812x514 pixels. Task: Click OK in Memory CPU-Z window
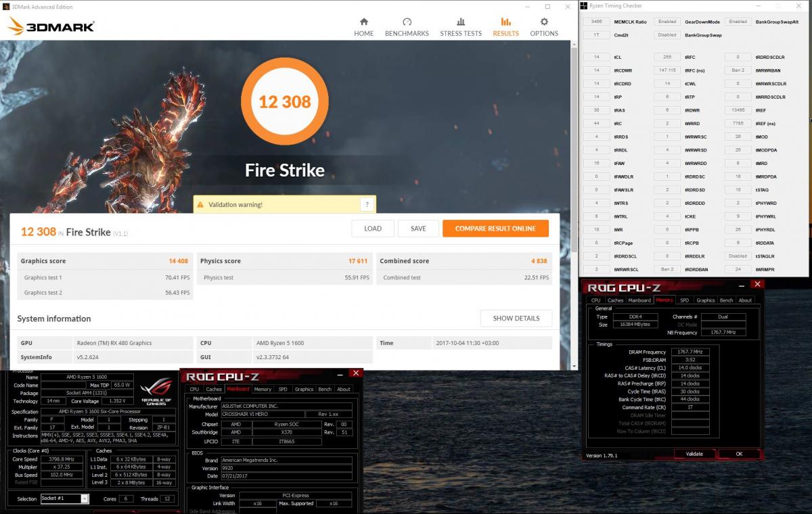pos(739,454)
